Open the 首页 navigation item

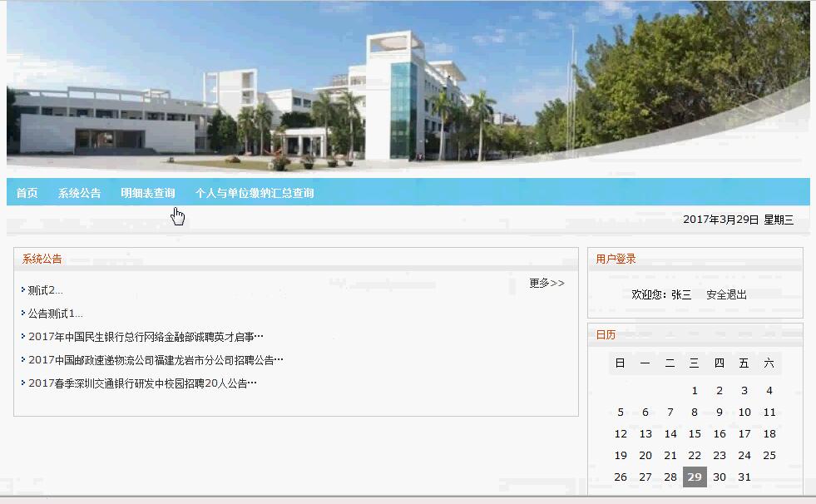tap(27, 193)
